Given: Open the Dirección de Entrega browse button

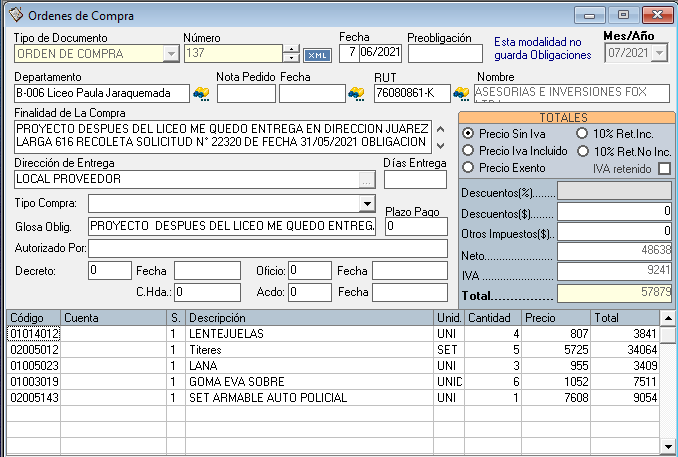Looking at the screenshot, I should pyautogui.click(x=367, y=180).
